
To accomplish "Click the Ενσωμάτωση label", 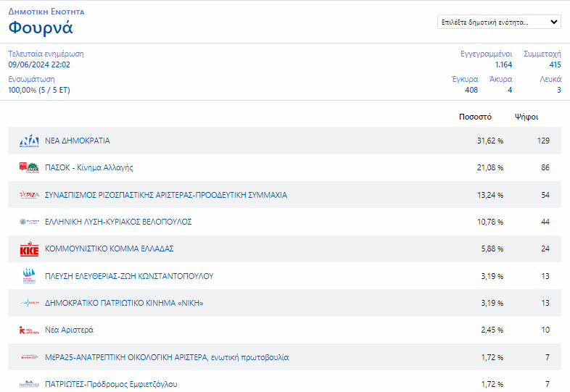I will coord(32,79).
